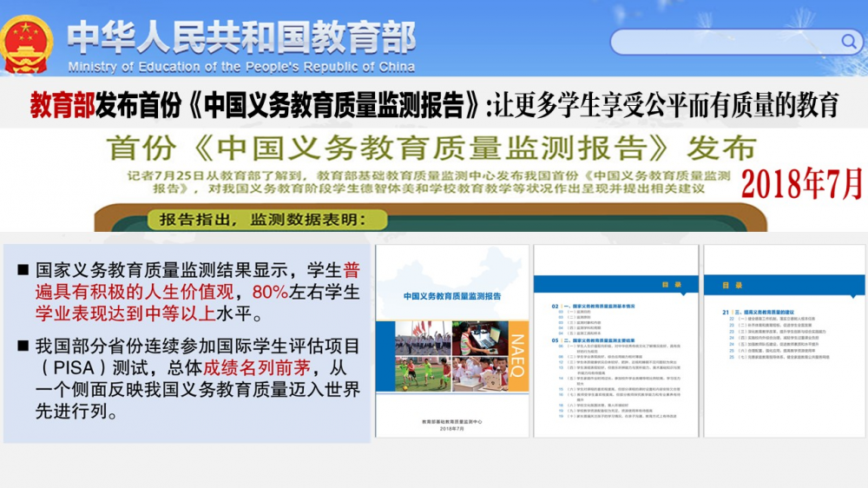The width and height of the screenshot is (868, 488).
Task: Click the 首份《中国义务教育质量监测报告》发布 banner title
Action: tap(431, 148)
